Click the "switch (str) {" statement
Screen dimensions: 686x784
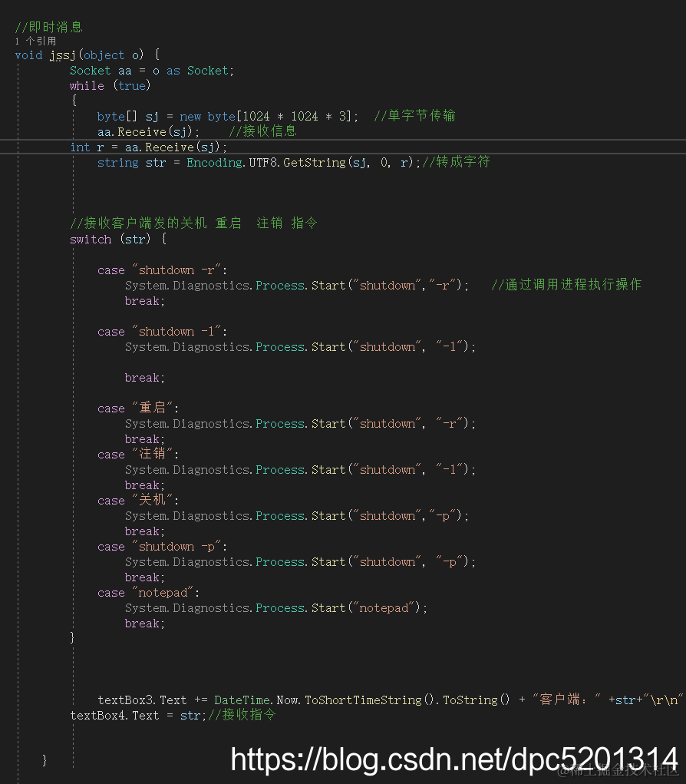click(118, 240)
